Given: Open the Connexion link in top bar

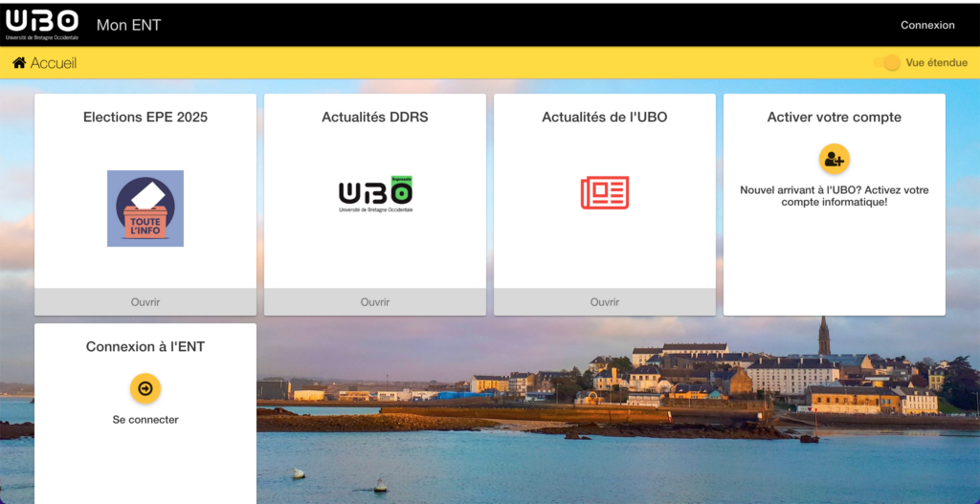Looking at the screenshot, I should (927, 25).
